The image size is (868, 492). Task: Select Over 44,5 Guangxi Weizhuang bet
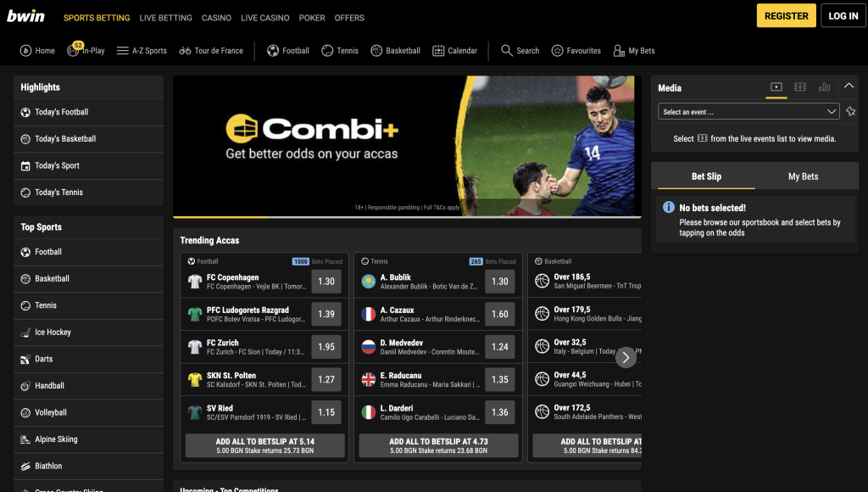coord(587,379)
